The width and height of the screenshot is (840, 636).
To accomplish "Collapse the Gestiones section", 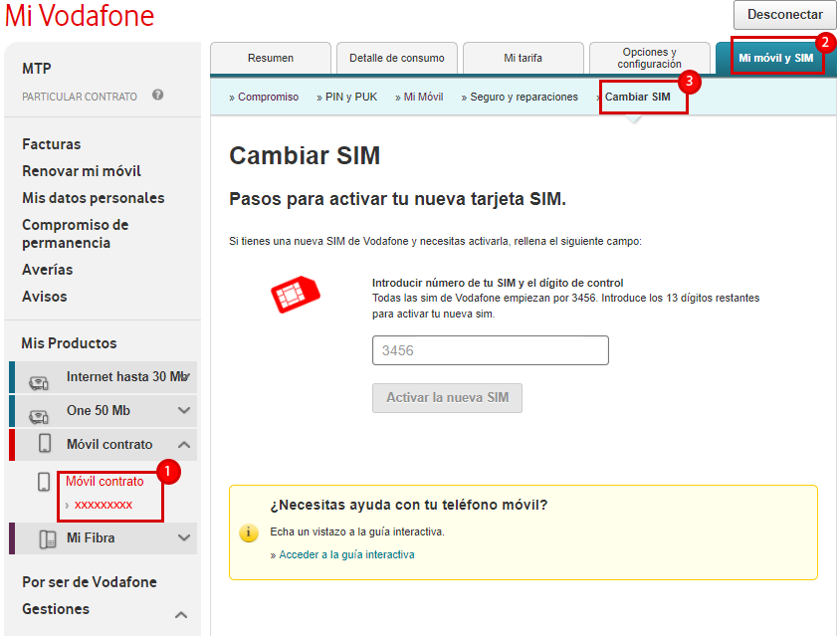I will point(180,614).
